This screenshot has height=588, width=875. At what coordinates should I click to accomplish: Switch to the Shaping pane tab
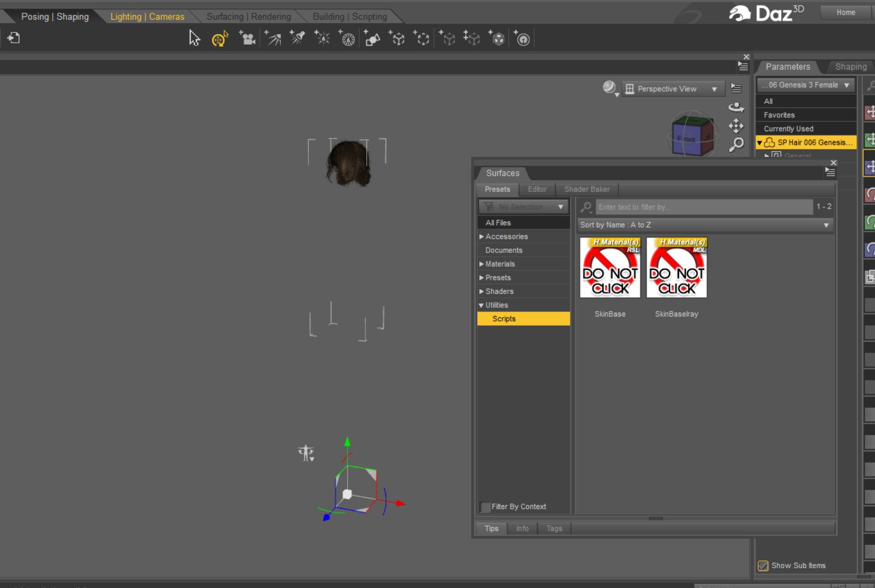coord(851,67)
